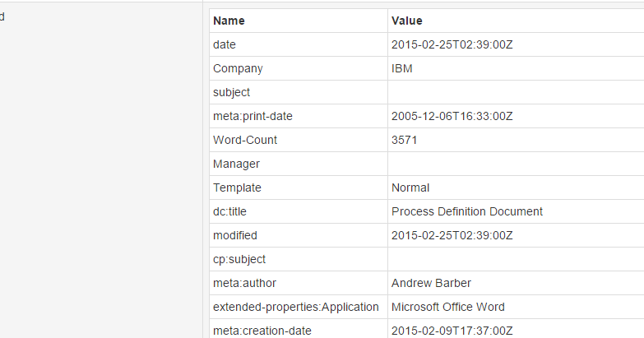Click the IBM value cell

402,69
